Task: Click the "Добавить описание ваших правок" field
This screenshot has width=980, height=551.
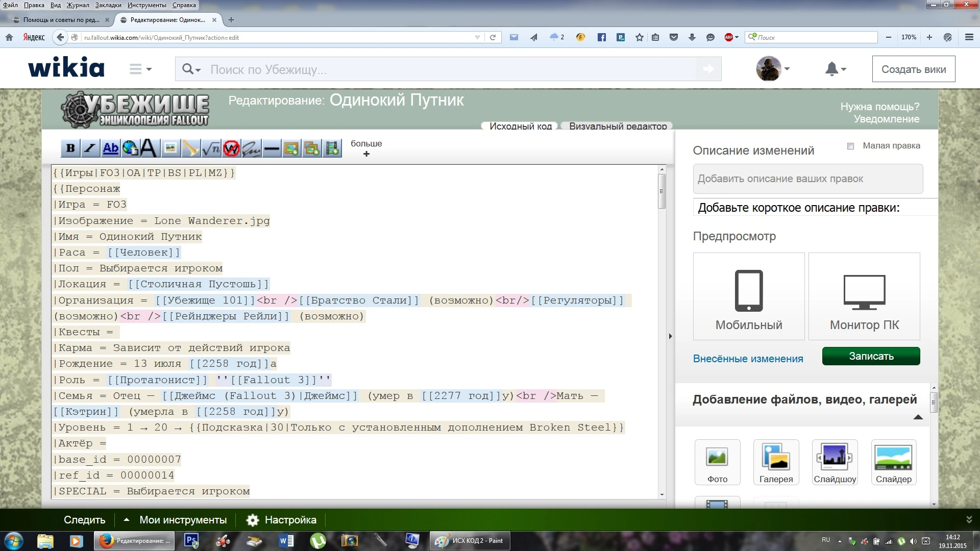Action: (807, 179)
